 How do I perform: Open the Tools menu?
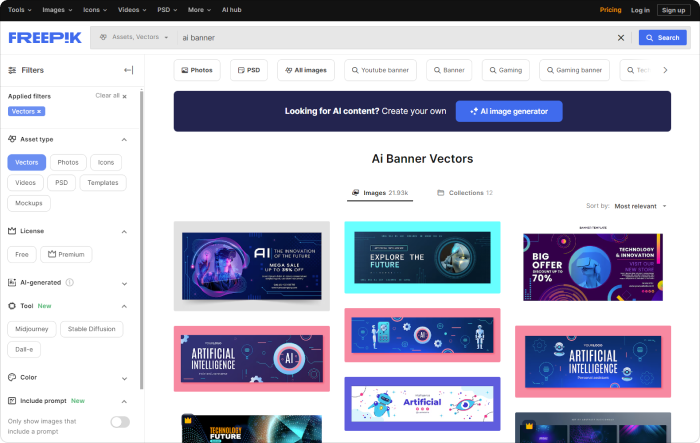[x=20, y=10]
